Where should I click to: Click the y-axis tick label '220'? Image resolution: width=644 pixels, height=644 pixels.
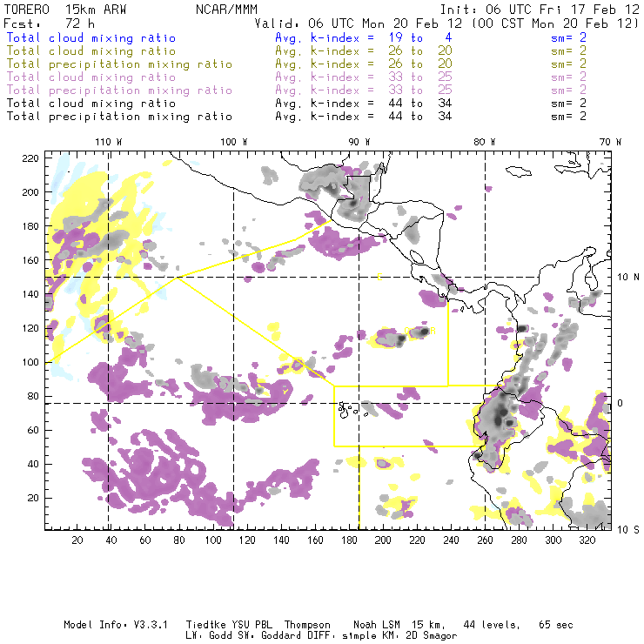tap(30, 158)
